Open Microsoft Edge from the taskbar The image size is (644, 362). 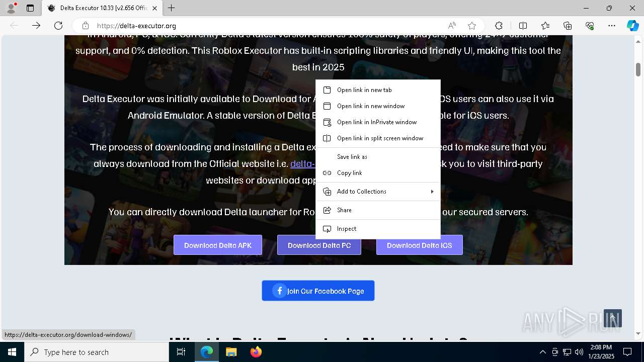(207, 352)
